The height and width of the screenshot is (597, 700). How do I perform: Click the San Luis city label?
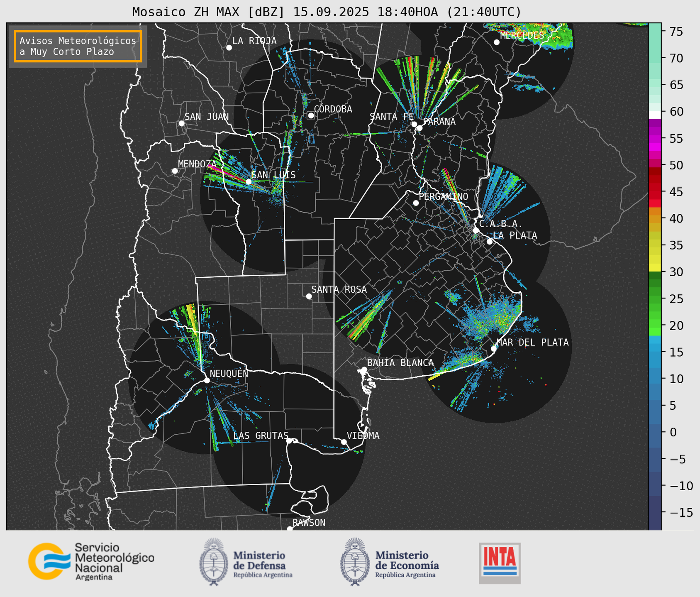[273, 175]
